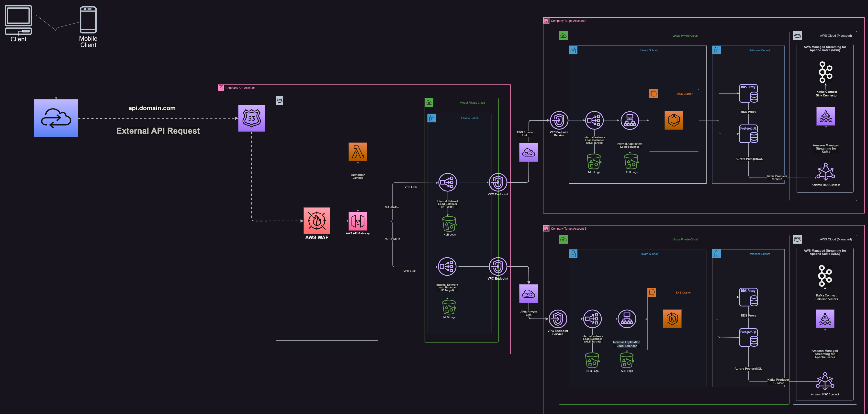Select Amazon MSK Connect icon in Account A
This screenshot has width=868, height=414.
pyautogui.click(x=825, y=172)
